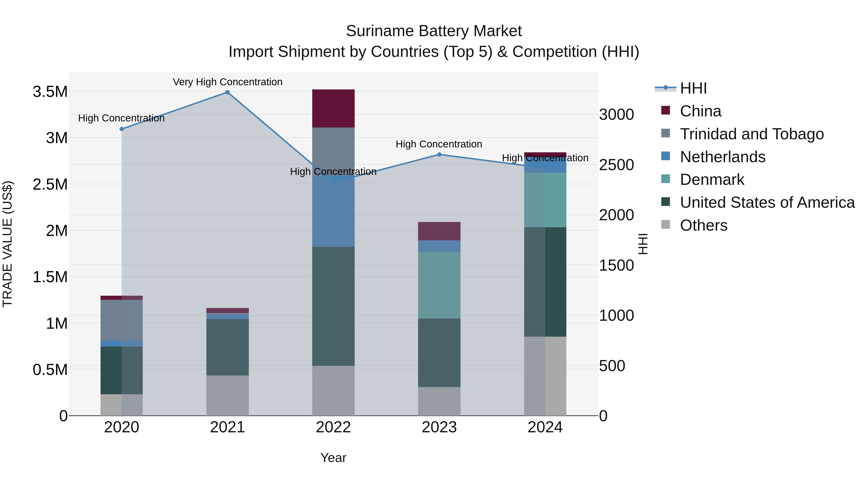
Task: Toggle Trinidad and Tobago legend entry
Action: [742, 134]
